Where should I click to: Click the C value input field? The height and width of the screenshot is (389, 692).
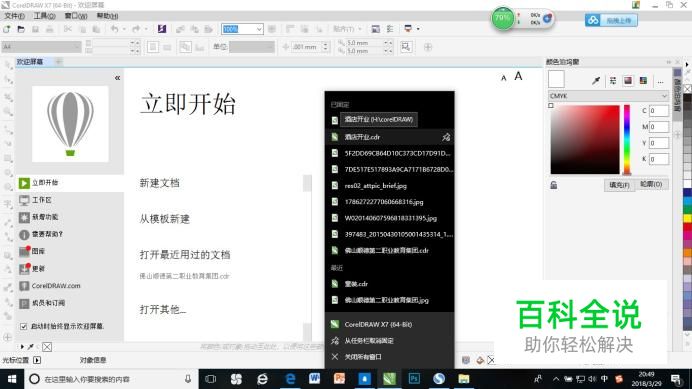[x=658, y=111]
